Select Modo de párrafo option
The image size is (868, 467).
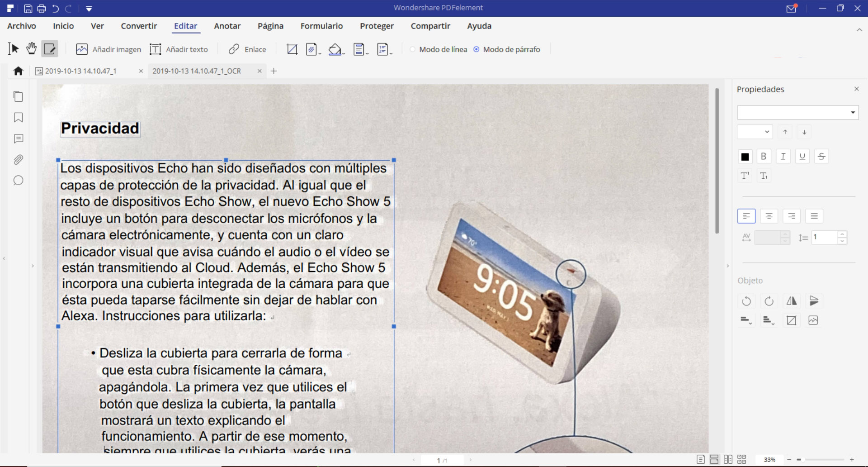pyautogui.click(x=507, y=49)
